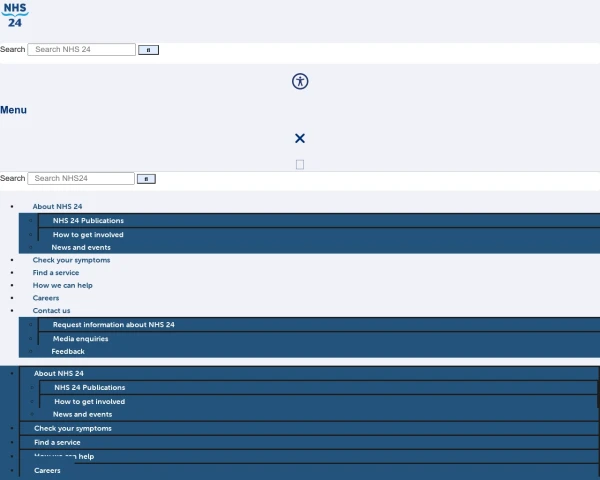Select 'Contact us' in the light menu
Viewport: 600px width, 480px height.
[x=51, y=310]
